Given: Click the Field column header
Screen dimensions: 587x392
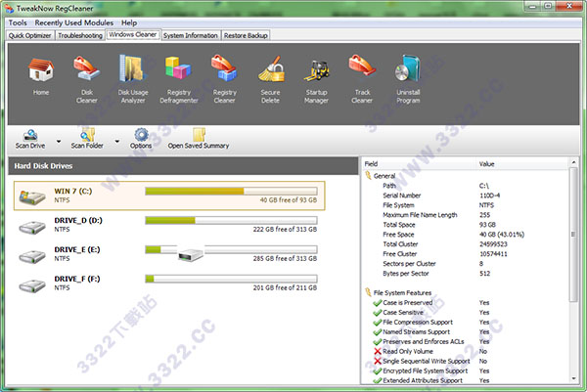Looking at the screenshot, I should (420, 164).
